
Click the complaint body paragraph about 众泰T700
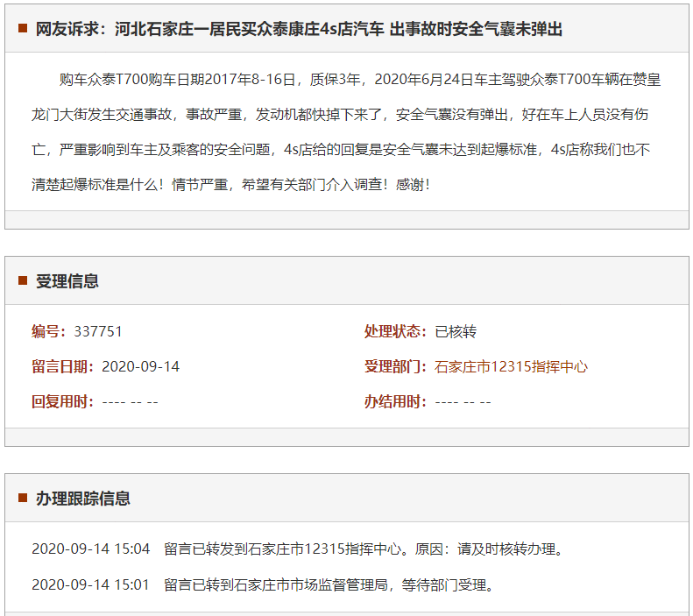coord(346,132)
